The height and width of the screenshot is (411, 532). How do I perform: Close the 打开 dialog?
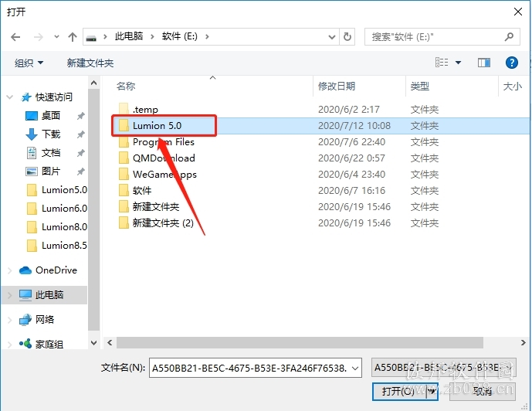point(518,12)
